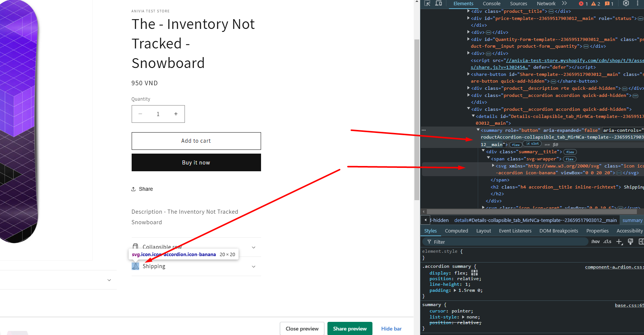Open the DevTools three-dot customize menu

[x=638, y=3]
